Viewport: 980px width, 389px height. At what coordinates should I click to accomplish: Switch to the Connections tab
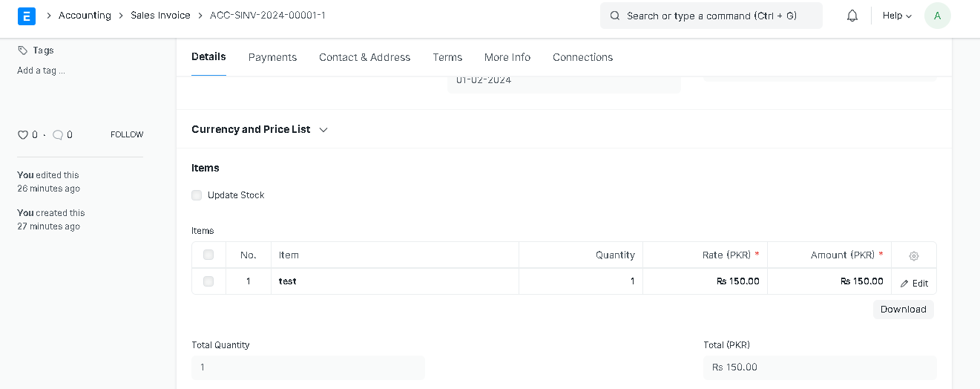click(583, 57)
